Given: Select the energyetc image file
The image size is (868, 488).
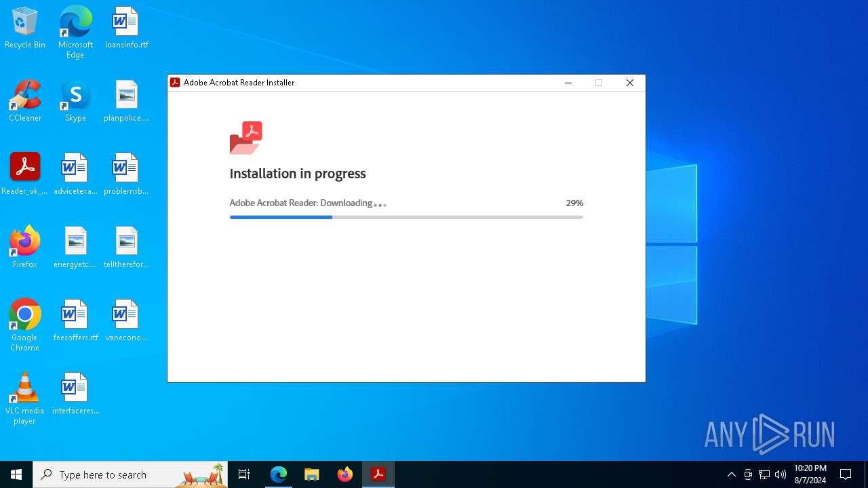Looking at the screenshot, I should click(75, 248).
